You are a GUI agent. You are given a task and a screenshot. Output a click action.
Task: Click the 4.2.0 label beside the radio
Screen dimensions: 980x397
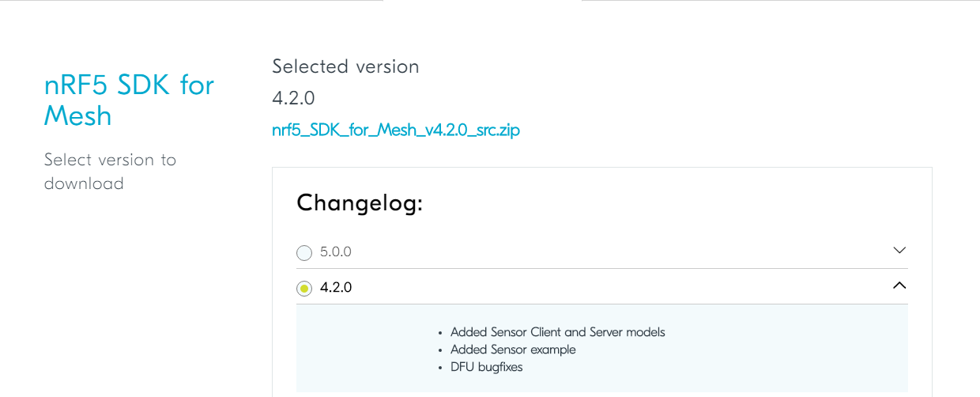tap(336, 288)
